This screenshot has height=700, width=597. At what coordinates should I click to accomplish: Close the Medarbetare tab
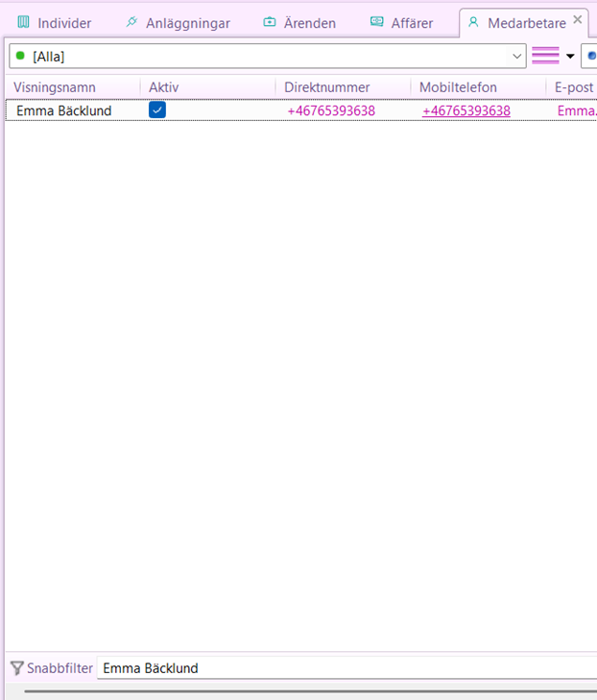(577, 20)
